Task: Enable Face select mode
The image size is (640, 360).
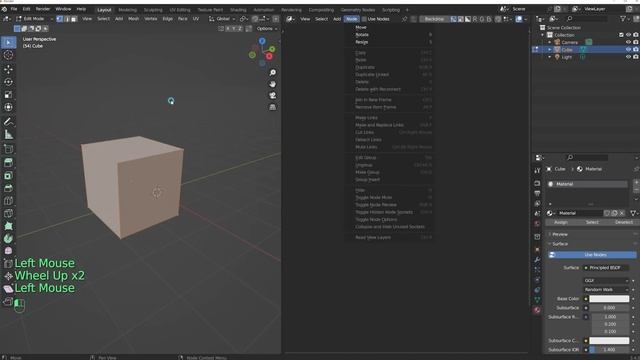Action: 73,19
